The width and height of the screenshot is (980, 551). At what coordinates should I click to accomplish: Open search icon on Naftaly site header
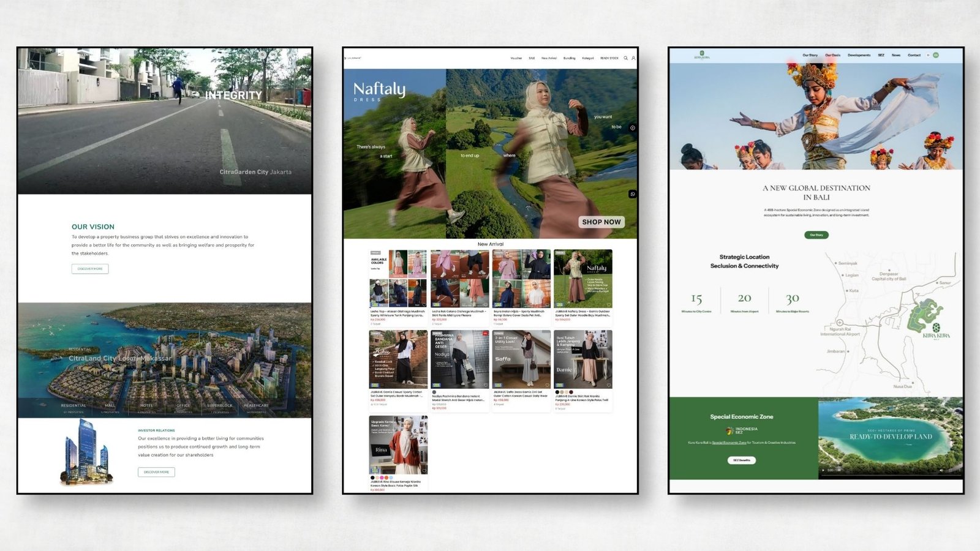point(625,58)
